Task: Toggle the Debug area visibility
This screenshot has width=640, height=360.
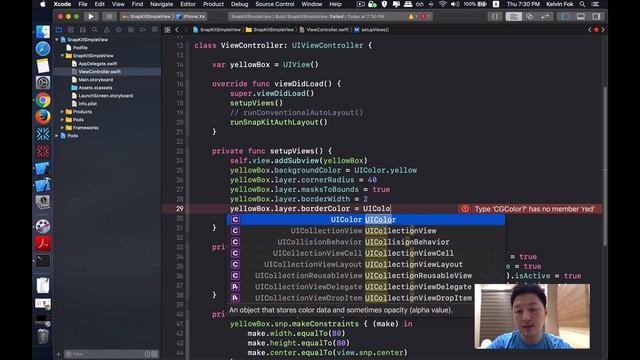Action: coord(580,17)
